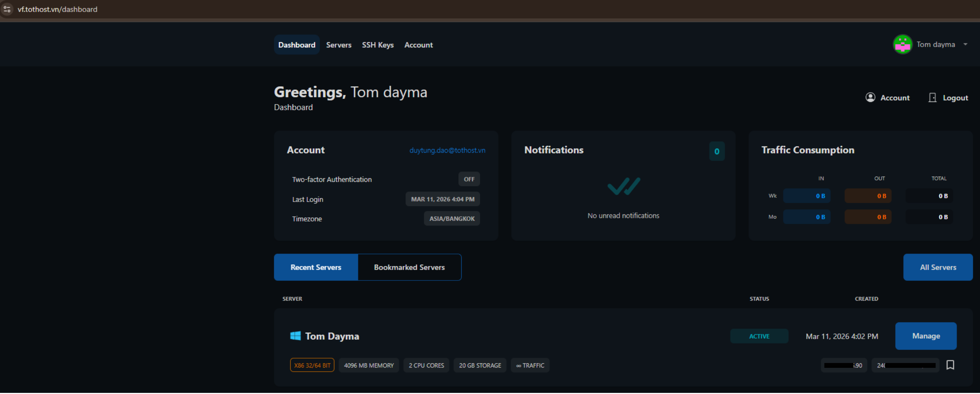Screen dimensions: 980x394
Task: Select the Recent Servers tab
Action: pyautogui.click(x=315, y=267)
